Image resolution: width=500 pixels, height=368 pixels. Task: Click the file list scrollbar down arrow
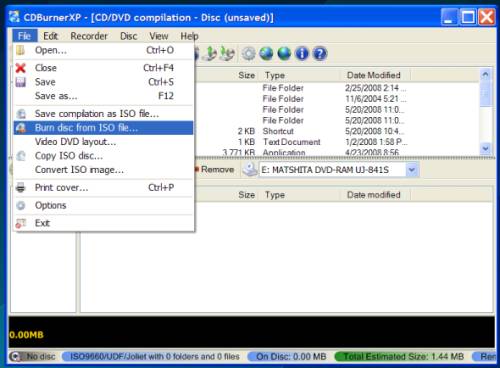click(485, 148)
